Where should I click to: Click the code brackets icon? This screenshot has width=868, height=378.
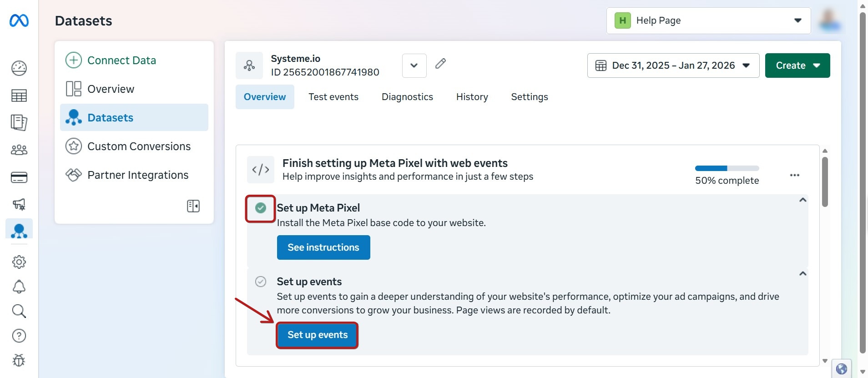(261, 170)
